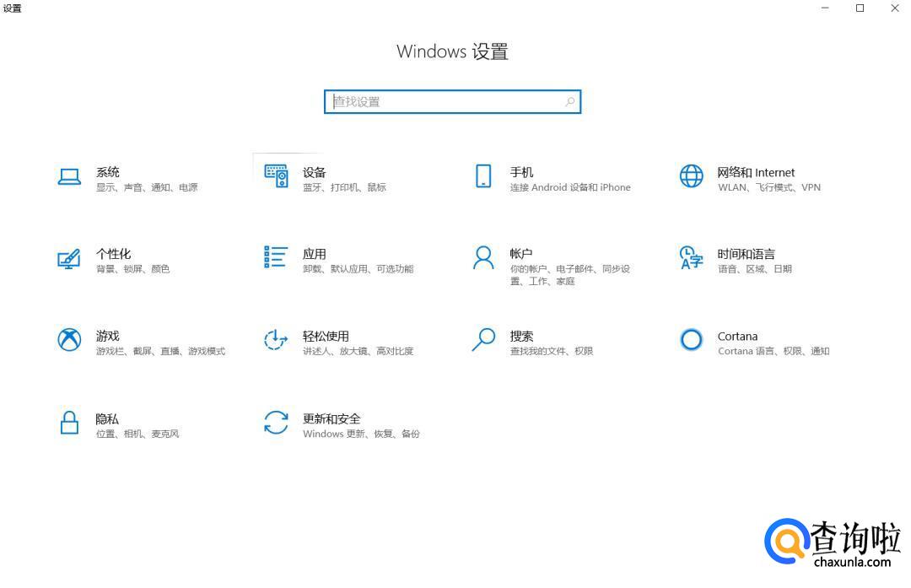This screenshot has height=588, width=911.
Task: Open the 更新和安全 label link
Action: coord(332,418)
